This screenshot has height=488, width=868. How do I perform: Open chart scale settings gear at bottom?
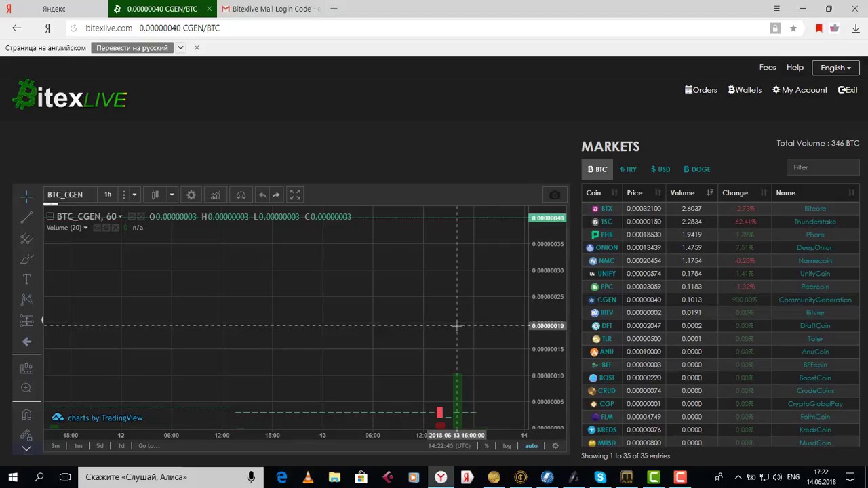555,445
